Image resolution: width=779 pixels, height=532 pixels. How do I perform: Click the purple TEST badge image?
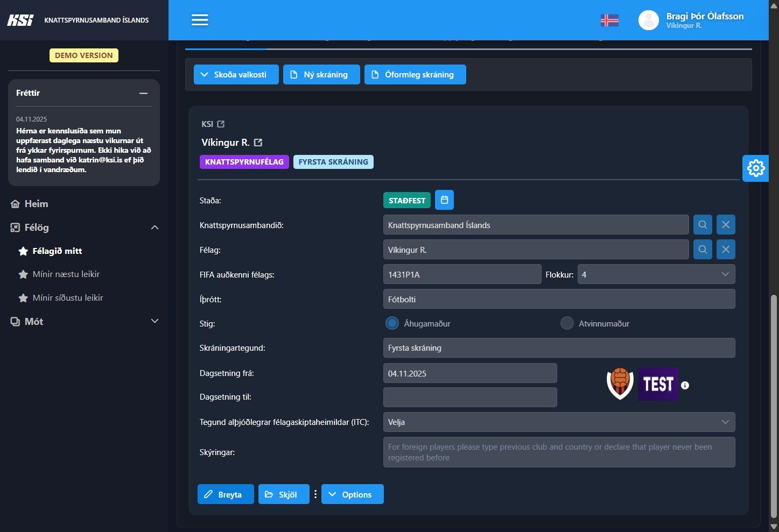658,384
